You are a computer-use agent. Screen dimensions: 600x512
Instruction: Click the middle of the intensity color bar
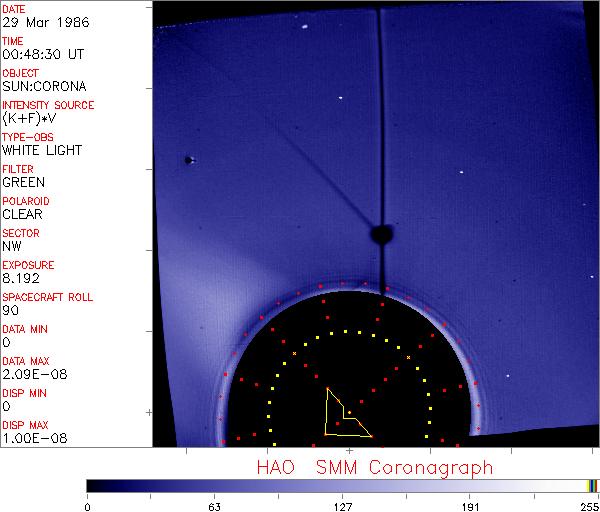[342, 485]
